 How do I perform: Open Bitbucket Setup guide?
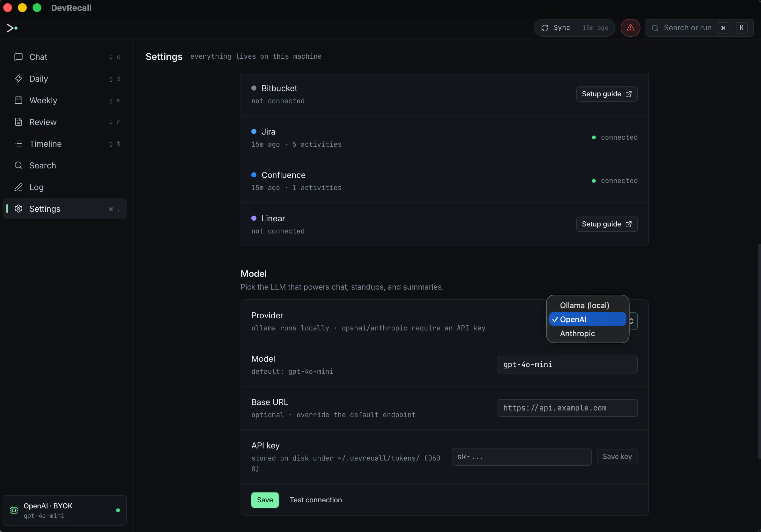coord(607,94)
